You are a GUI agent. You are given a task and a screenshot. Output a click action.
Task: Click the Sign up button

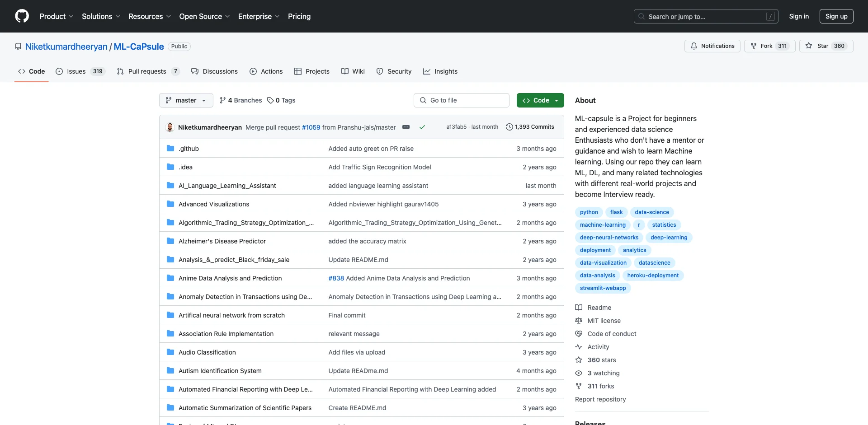click(x=836, y=16)
